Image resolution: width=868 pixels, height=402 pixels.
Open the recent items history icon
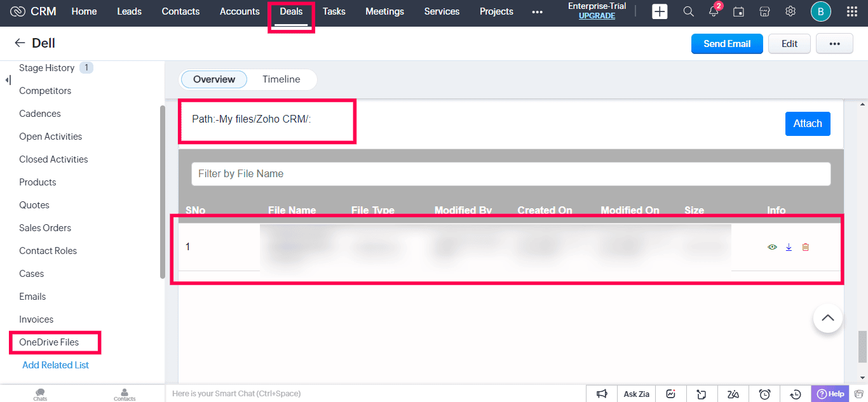tap(796, 394)
